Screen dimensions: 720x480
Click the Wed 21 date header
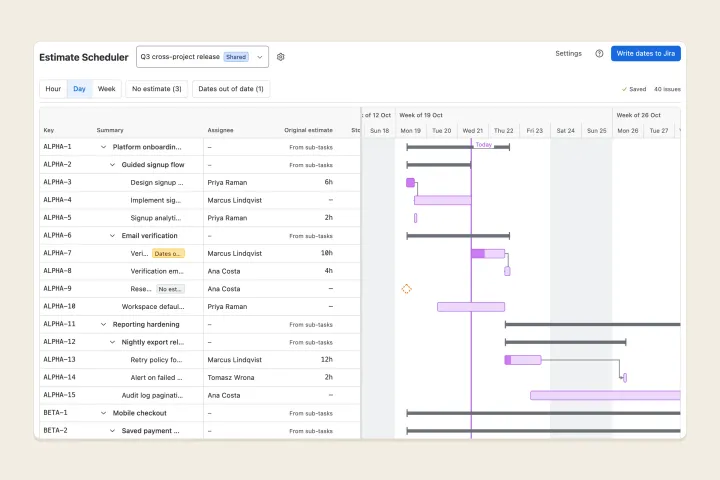tap(472, 131)
